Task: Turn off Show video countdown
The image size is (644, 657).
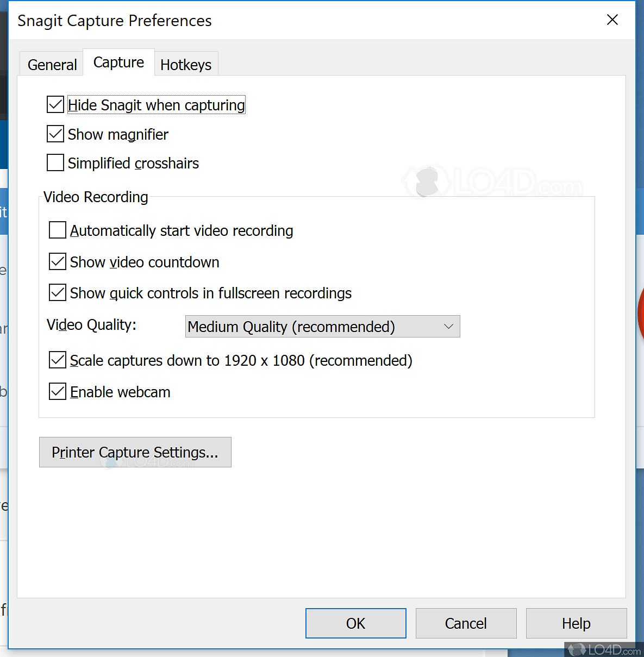Action: point(57,261)
